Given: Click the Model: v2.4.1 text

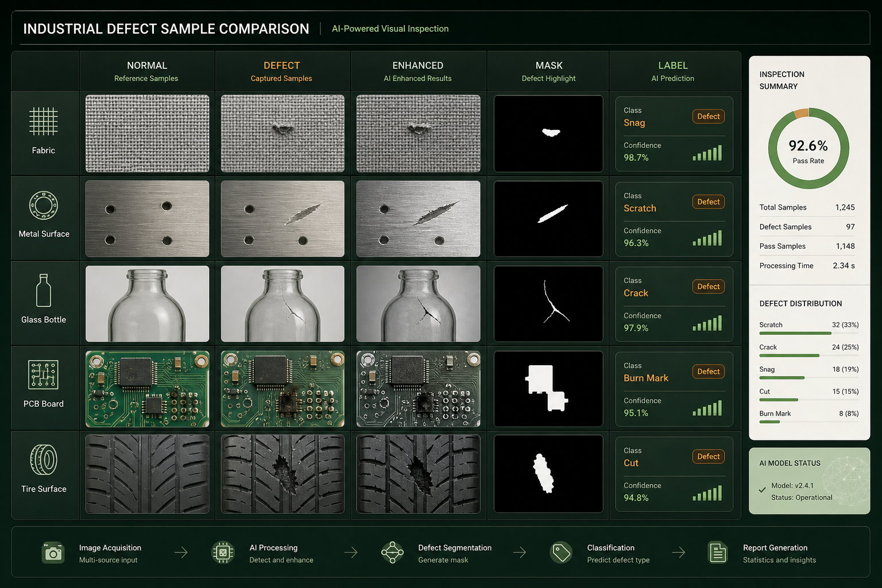Looking at the screenshot, I should tap(792, 485).
